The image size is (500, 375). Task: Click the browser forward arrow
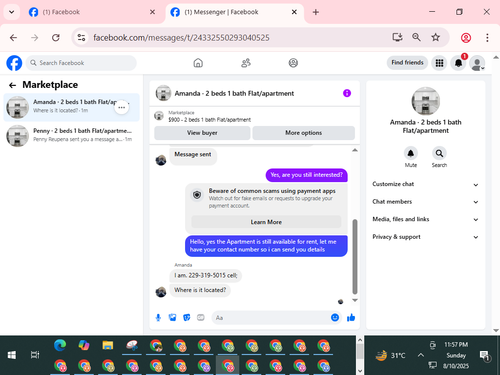click(x=35, y=38)
